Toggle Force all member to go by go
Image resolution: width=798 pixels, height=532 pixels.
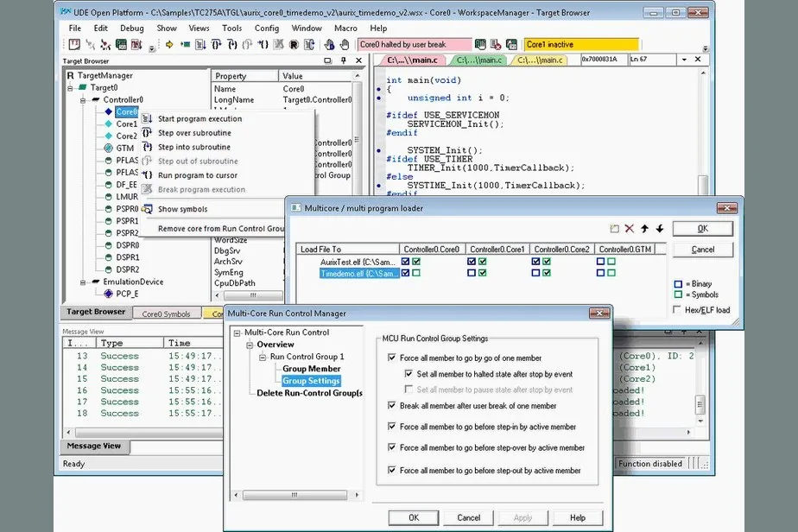392,358
